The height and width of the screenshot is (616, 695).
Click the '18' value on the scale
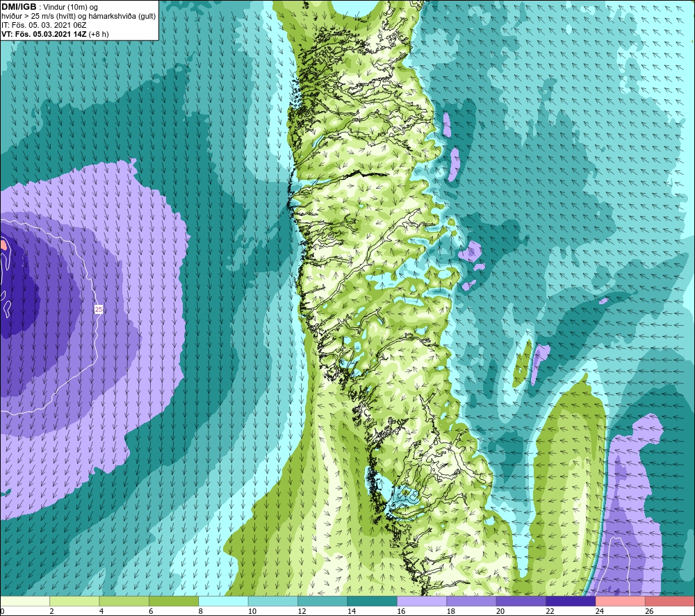point(451,611)
